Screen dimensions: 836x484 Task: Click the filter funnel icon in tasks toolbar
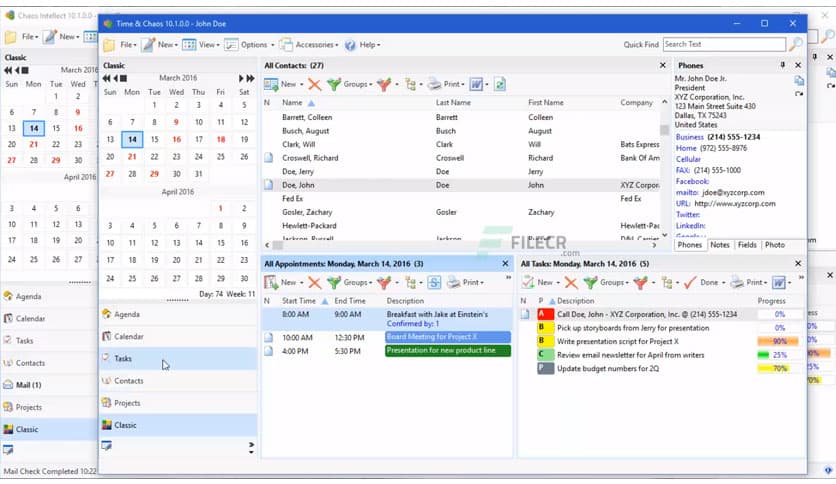(640, 283)
